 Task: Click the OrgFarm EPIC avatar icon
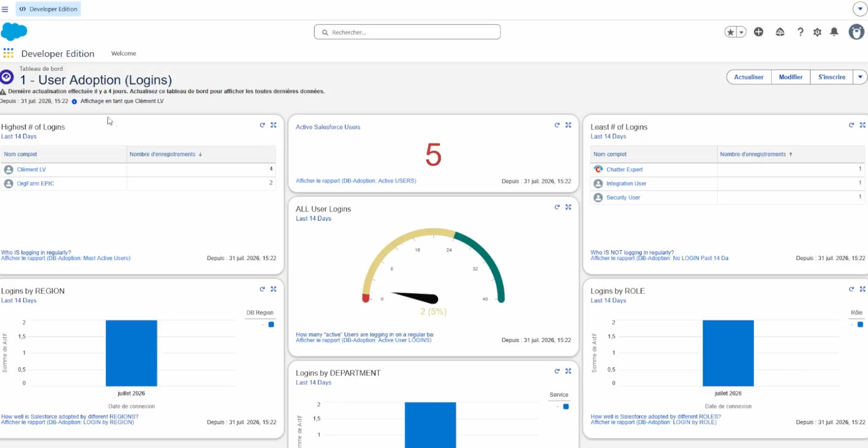(9, 184)
